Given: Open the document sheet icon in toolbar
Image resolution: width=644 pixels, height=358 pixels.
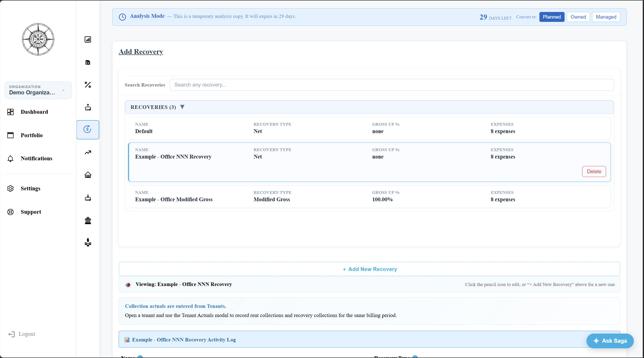Looking at the screenshot, I should (88, 62).
